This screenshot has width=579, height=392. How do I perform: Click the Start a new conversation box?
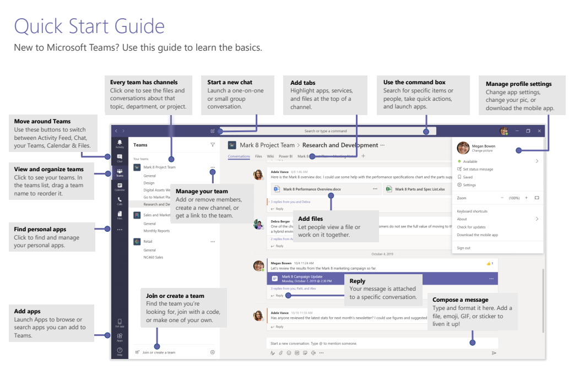pos(382,344)
